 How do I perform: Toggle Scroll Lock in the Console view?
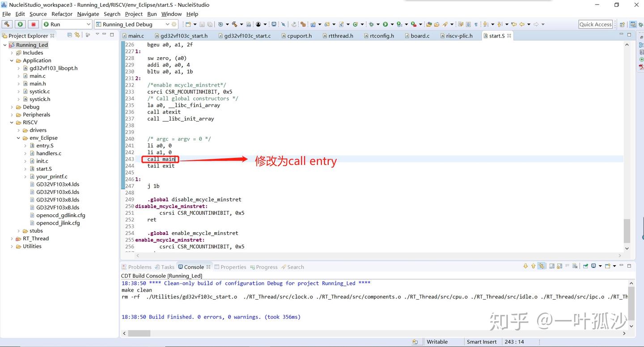click(x=542, y=266)
